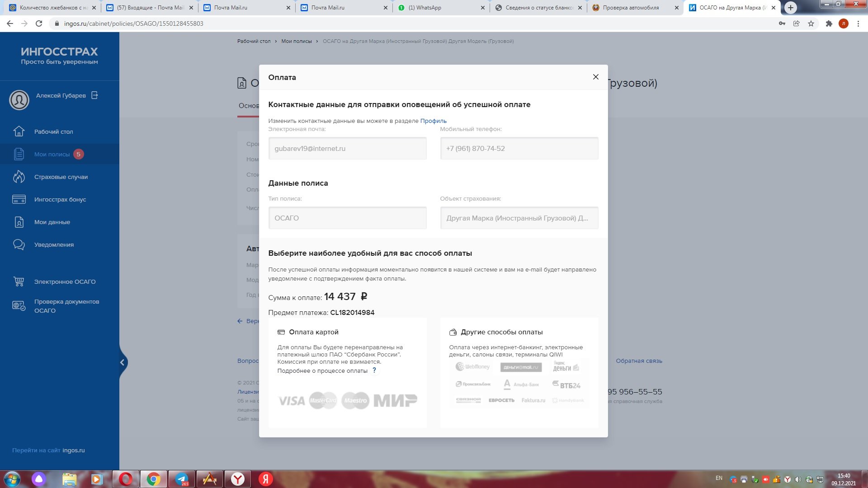Switch to the WhatsApp browser tab
This screenshot has width=868, height=488.
coord(425,8)
